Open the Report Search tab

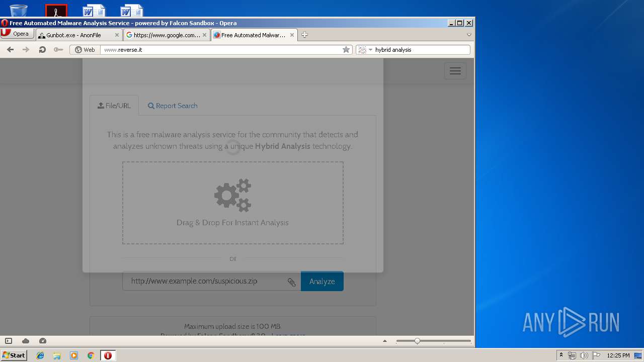tap(173, 106)
